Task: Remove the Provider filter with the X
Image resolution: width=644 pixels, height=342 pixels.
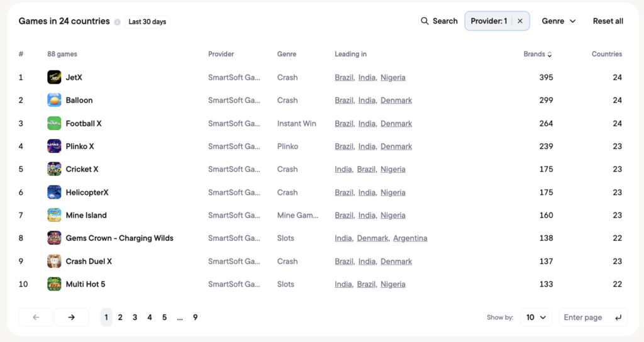Action: 520,21
